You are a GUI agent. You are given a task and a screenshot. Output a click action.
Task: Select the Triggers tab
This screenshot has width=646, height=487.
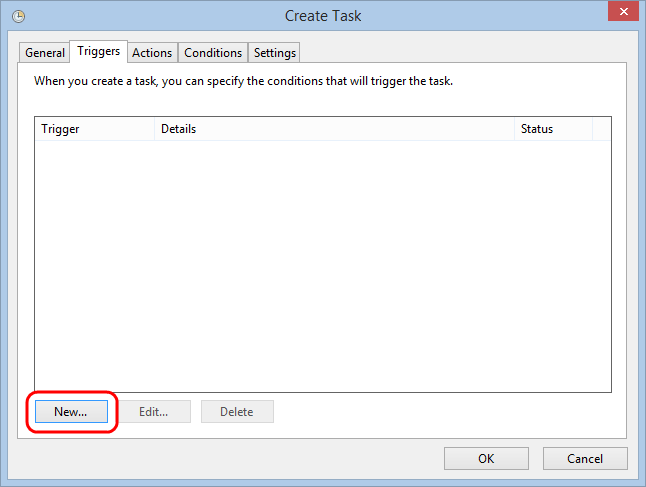[x=98, y=51]
